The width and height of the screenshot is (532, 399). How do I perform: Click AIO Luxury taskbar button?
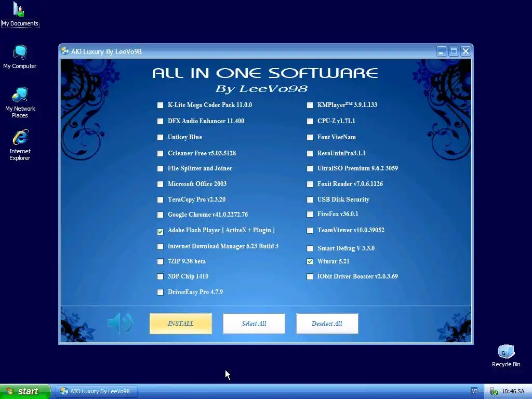point(96,392)
